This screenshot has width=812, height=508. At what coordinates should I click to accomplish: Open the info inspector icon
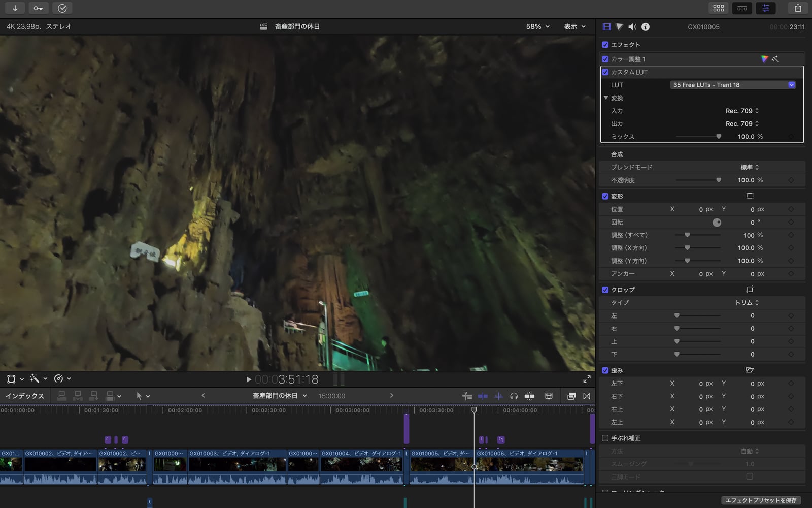pos(645,27)
